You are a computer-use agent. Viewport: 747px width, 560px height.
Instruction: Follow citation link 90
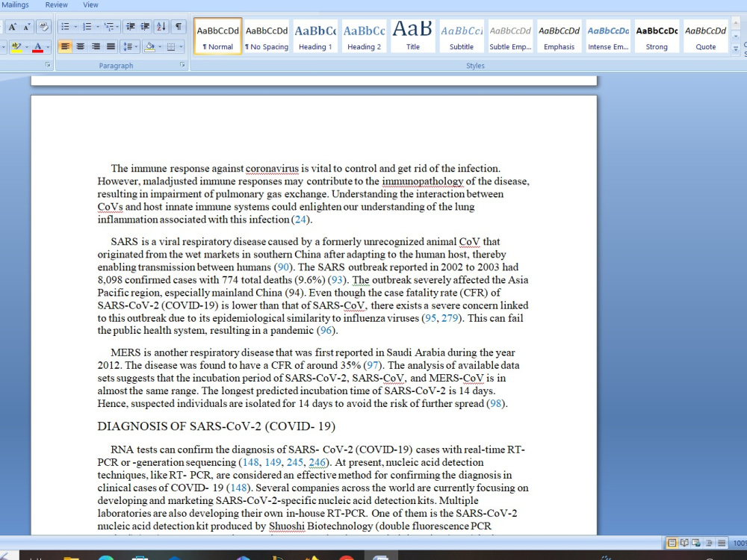click(x=283, y=267)
